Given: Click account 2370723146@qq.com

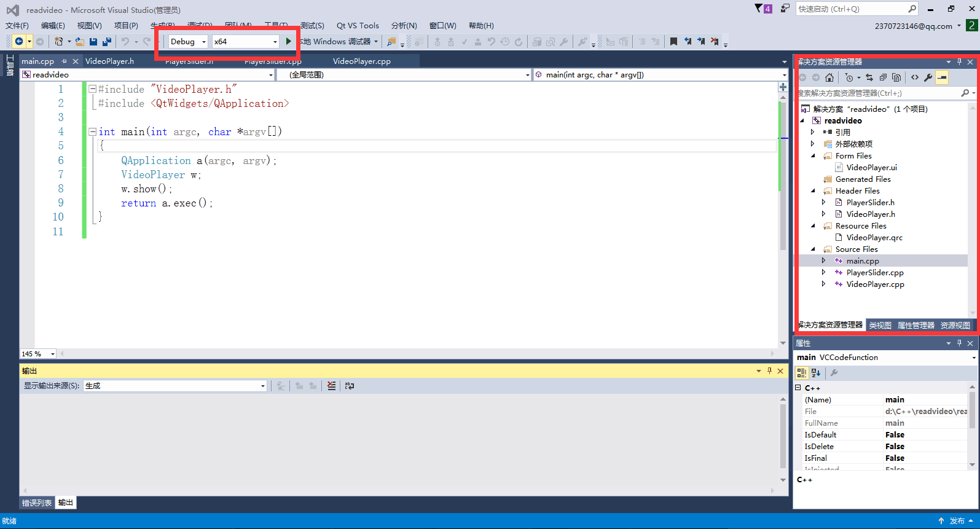Looking at the screenshot, I should [x=914, y=26].
